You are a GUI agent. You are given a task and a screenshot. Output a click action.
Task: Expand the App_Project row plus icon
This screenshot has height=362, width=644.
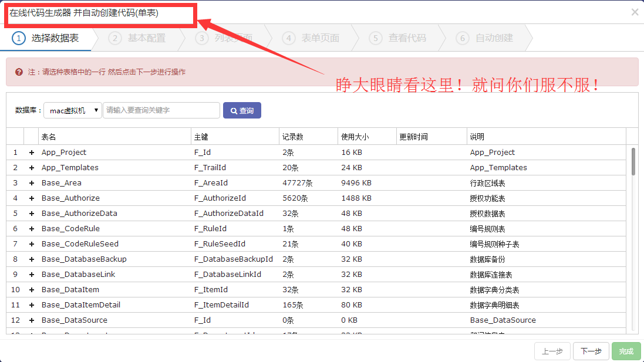[32, 153]
